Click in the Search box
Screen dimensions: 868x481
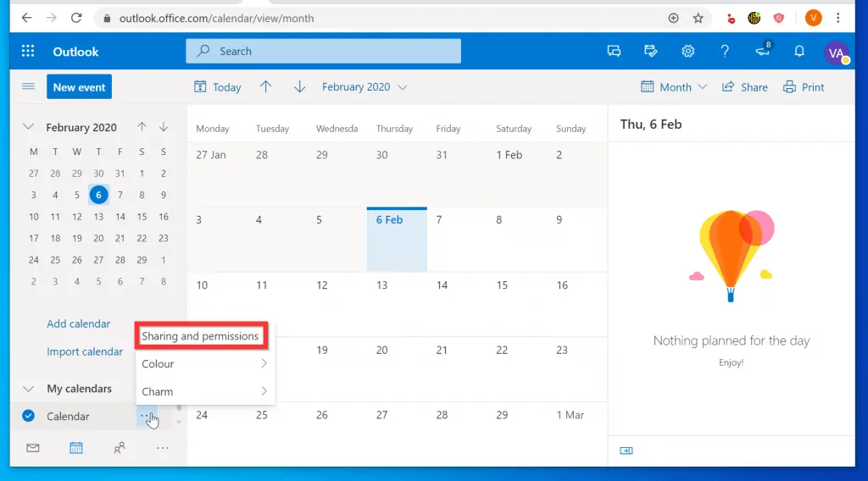[x=324, y=52]
